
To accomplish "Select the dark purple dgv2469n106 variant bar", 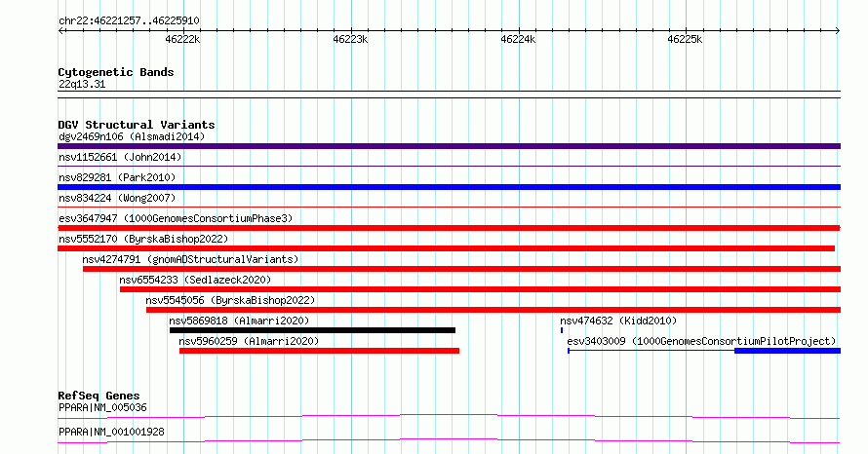I will pos(449,146).
